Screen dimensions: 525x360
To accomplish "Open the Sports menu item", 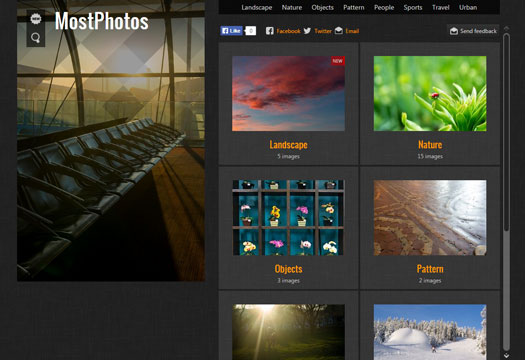I will coord(412,7).
